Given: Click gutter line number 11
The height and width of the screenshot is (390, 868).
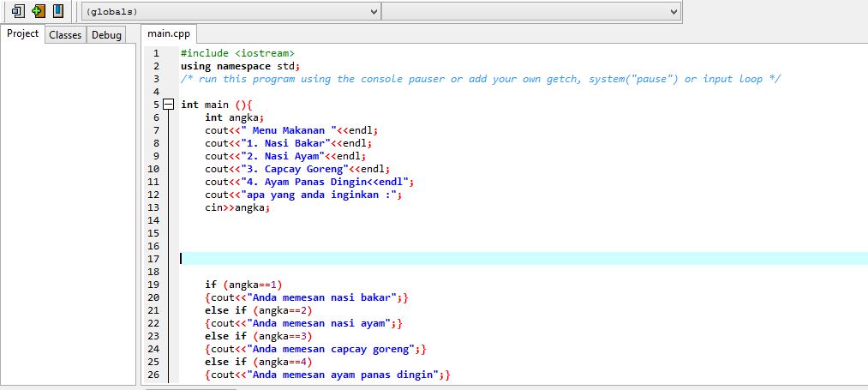Looking at the screenshot, I should [153, 182].
